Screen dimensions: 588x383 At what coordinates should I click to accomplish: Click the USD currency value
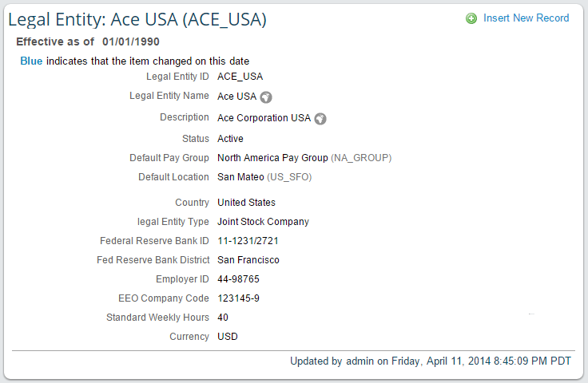tap(228, 337)
